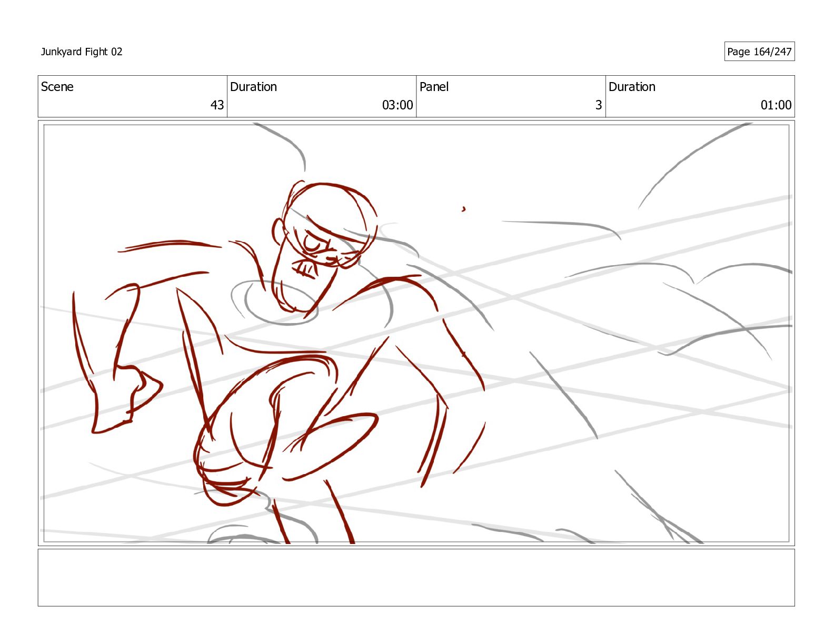This screenshot has height=644, width=834.
Task: Select panel number value '3'
Action: [599, 105]
